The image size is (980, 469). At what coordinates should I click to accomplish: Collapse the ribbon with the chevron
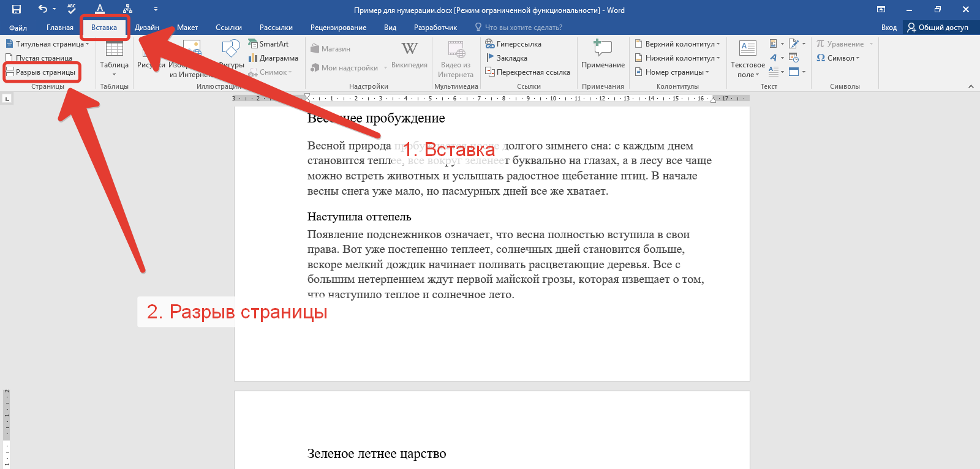tap(971, 86)
